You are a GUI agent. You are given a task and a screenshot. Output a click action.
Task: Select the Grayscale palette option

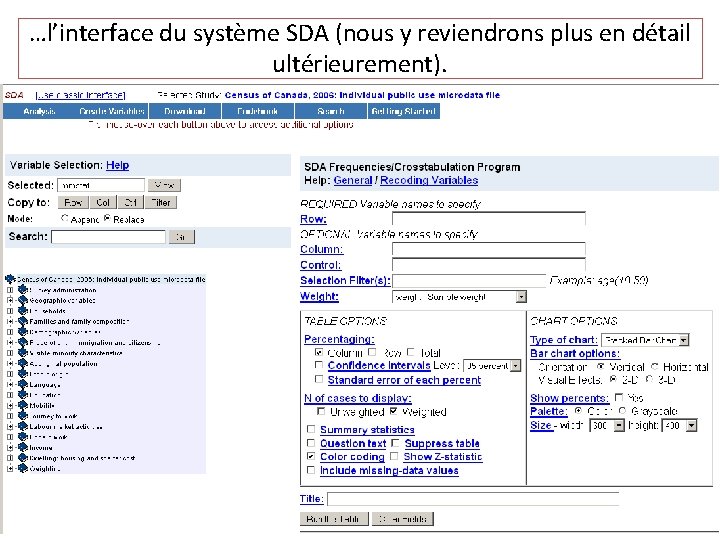(x=622, y=411)
